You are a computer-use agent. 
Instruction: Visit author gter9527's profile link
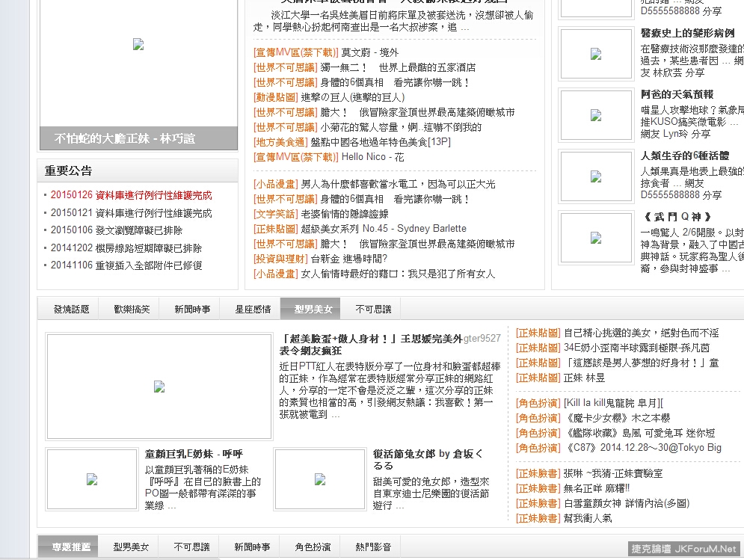(x=482, y=338)
